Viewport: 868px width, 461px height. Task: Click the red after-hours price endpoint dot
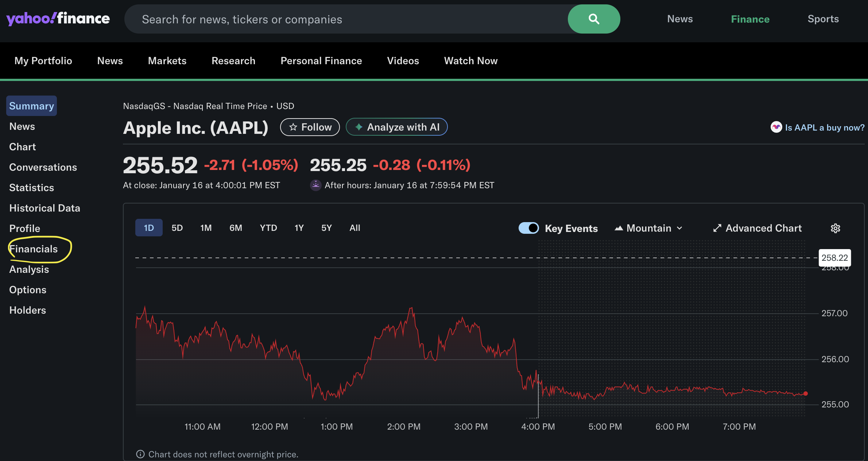coord(806,394)
